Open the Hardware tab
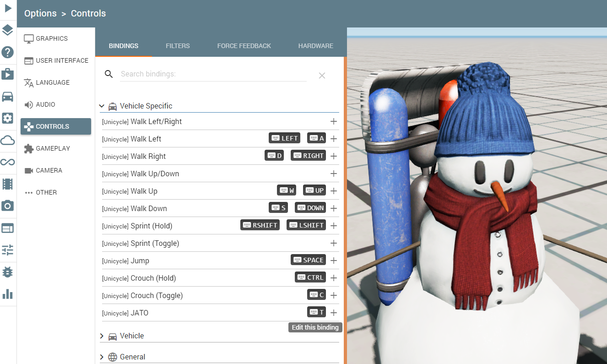 click(316, 46)
